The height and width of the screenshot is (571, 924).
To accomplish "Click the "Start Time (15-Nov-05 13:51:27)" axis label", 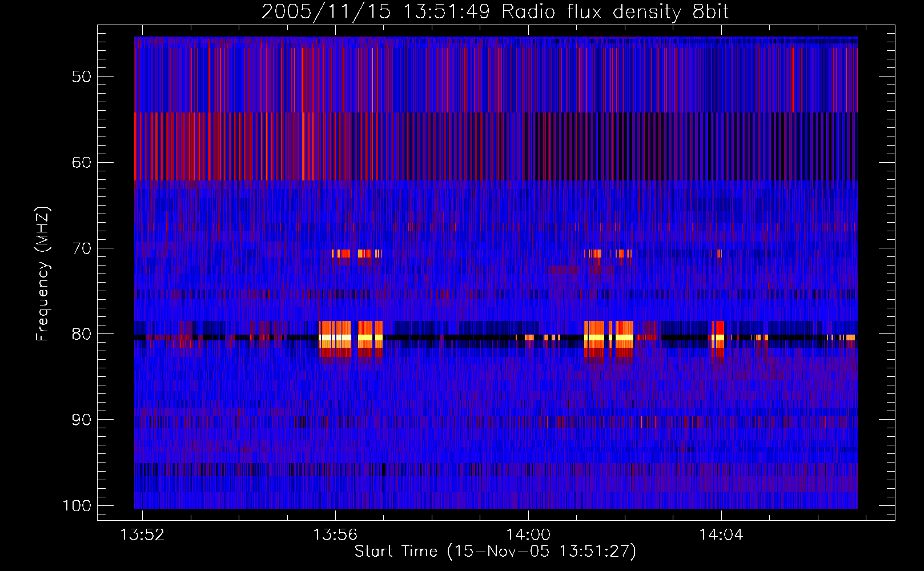I will (495, 552).
